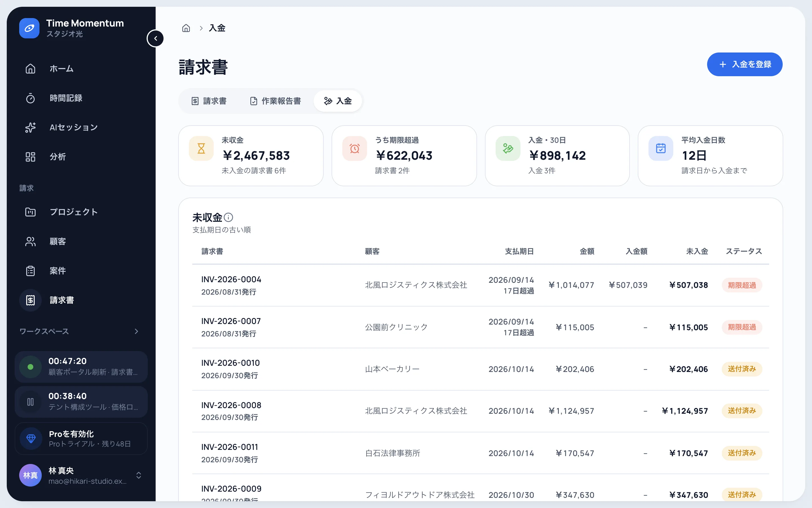Switch to the 請求書 tab
The width and height of the screenshot is (812, 508).
(x=209, y=101)
